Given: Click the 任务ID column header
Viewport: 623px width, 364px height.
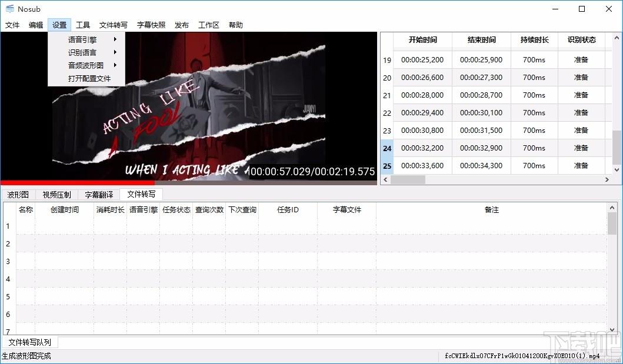Looking at the screenshot, I should pyautogui.click(x=288, y=209).
